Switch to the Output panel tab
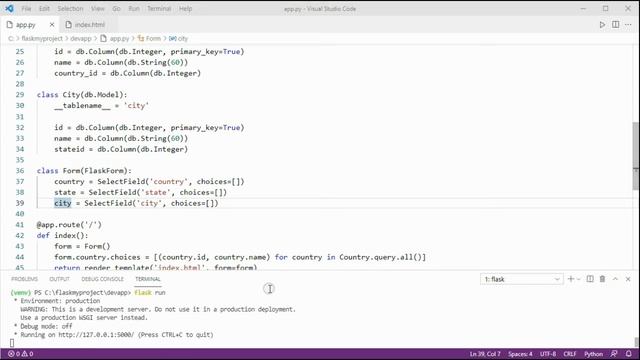This screenshot has height=360, width=640. (x=60, y=279)
